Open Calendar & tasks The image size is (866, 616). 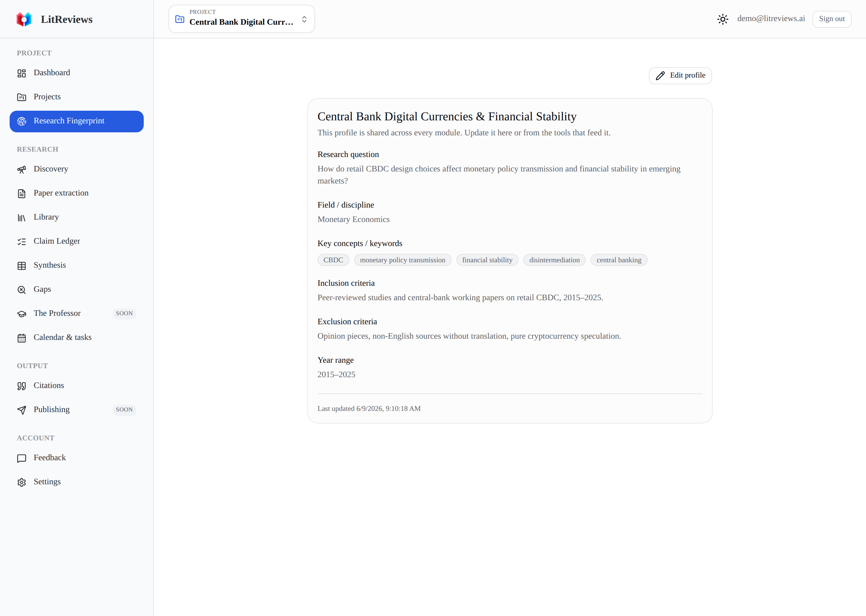tap(77, 337)
